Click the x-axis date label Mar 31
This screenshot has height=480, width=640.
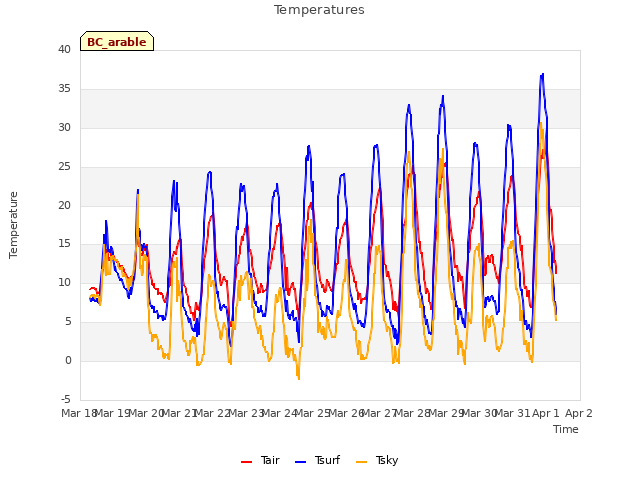click(513, 413)
